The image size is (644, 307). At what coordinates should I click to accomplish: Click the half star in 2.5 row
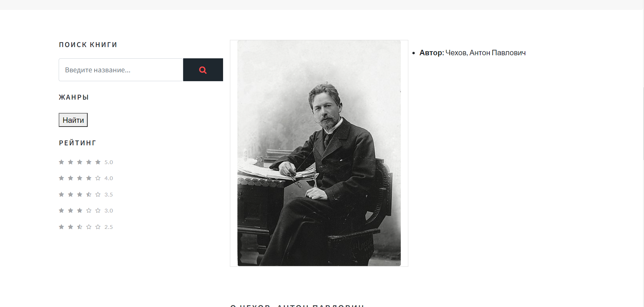tap(79, 227)
